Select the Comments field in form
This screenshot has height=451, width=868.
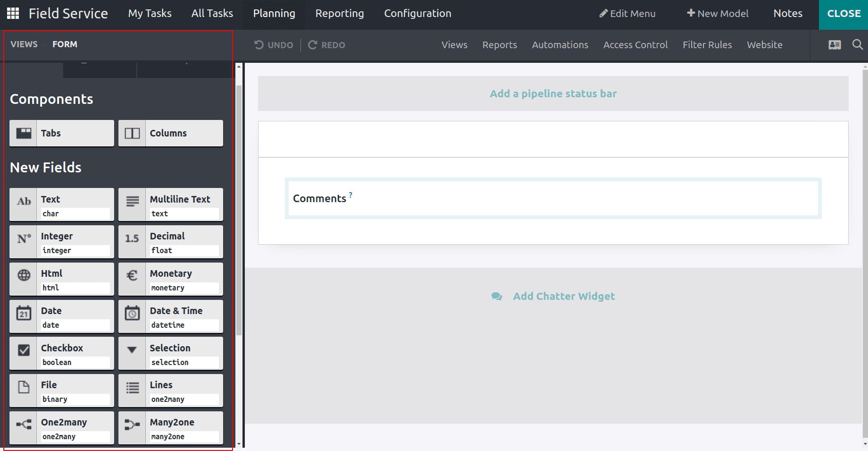553,198
